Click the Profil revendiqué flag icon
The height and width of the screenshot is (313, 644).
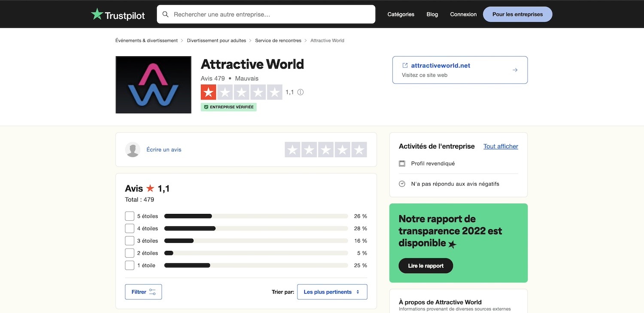coord(402,163)
